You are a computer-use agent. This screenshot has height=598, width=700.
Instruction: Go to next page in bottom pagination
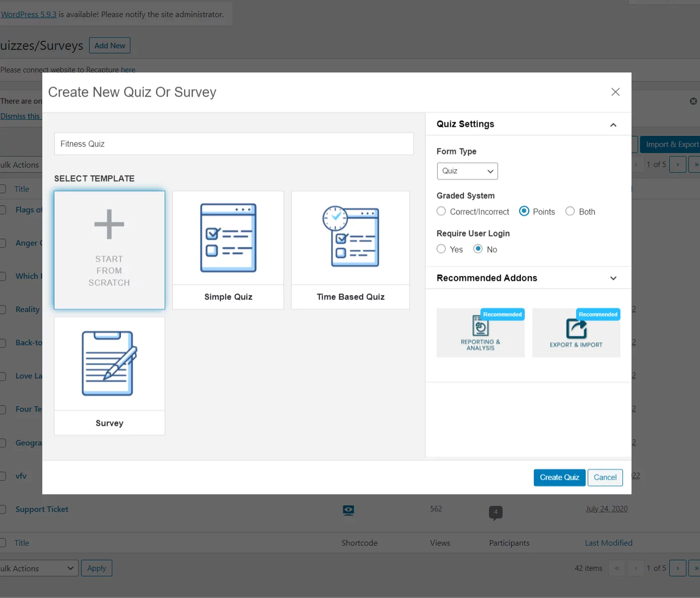[678, 568]
